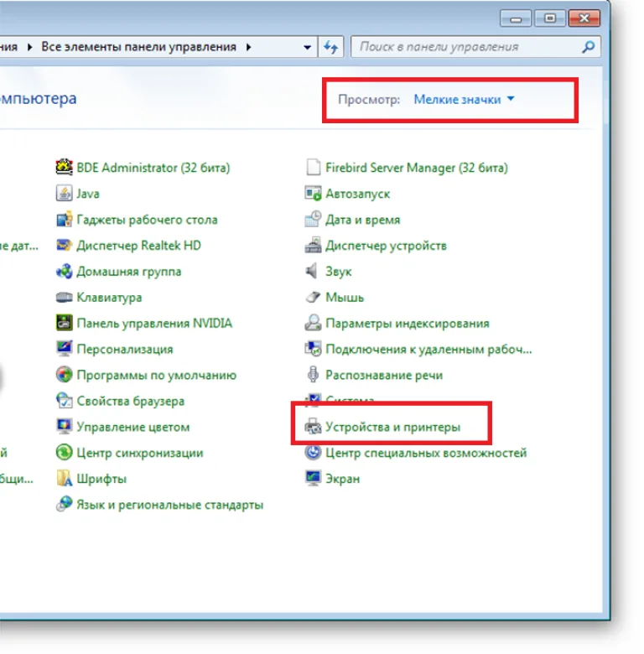Select the NVIDIA Control Panel icon
Viewport: 644px width, 654px height.
point(64,323)
